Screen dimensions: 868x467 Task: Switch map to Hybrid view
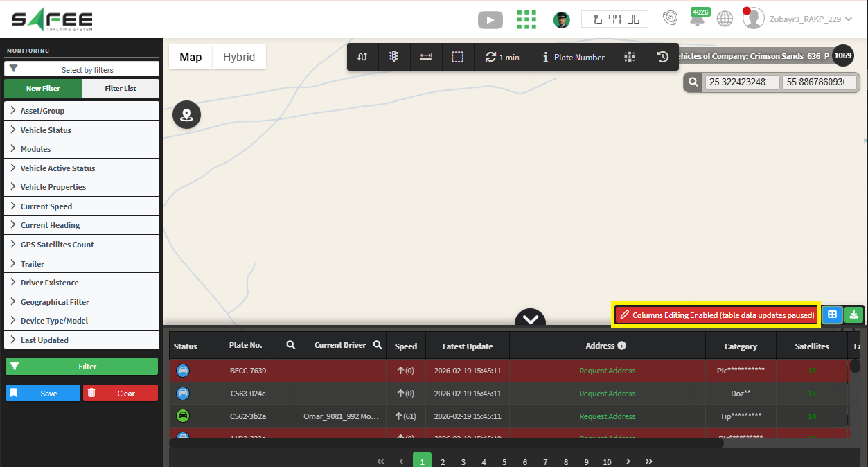click(238, 57)
